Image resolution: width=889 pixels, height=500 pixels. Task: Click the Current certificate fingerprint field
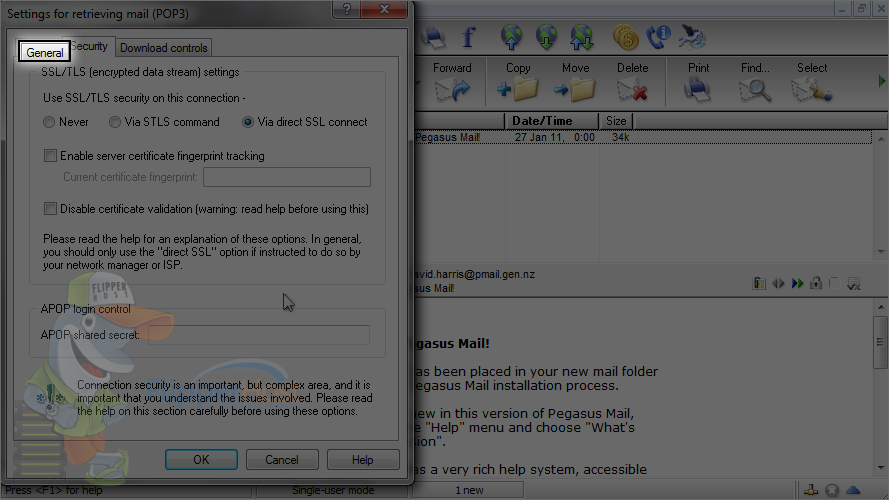(287, 177)
